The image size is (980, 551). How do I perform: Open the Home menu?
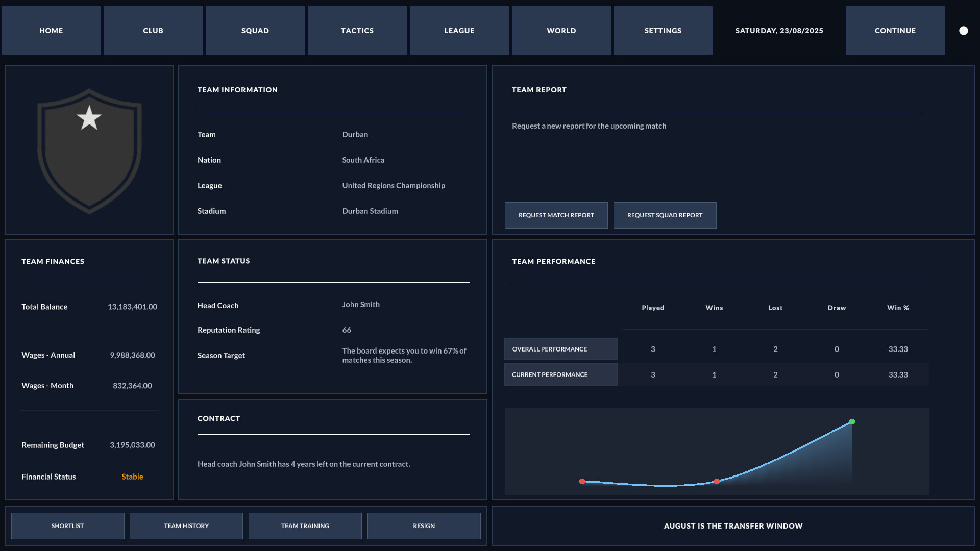pos(51,31)
